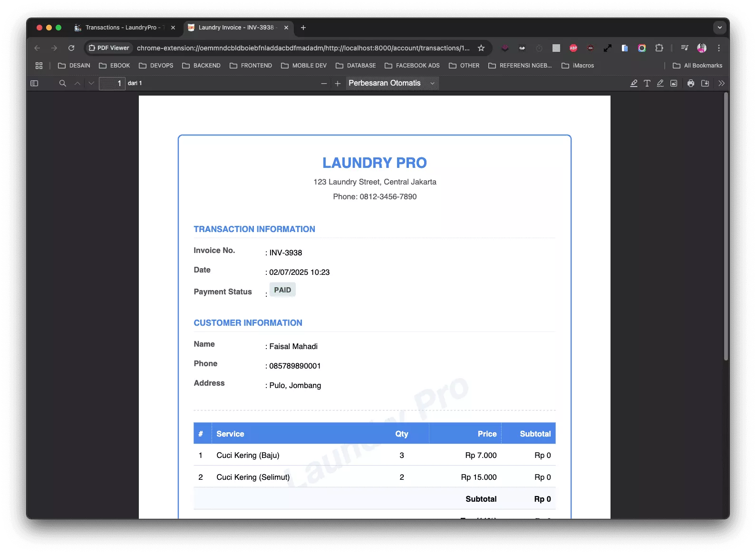This screenshot has width=756, height=554.
Task: Click the PAID status badge
Action: (x=282, y=290)
